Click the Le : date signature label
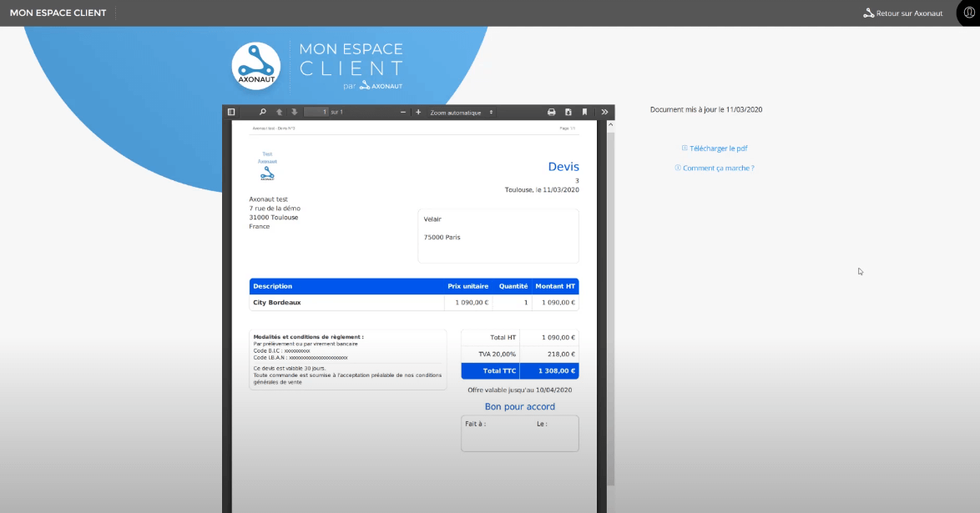The image size is (980, 513). tap(542, 424)
